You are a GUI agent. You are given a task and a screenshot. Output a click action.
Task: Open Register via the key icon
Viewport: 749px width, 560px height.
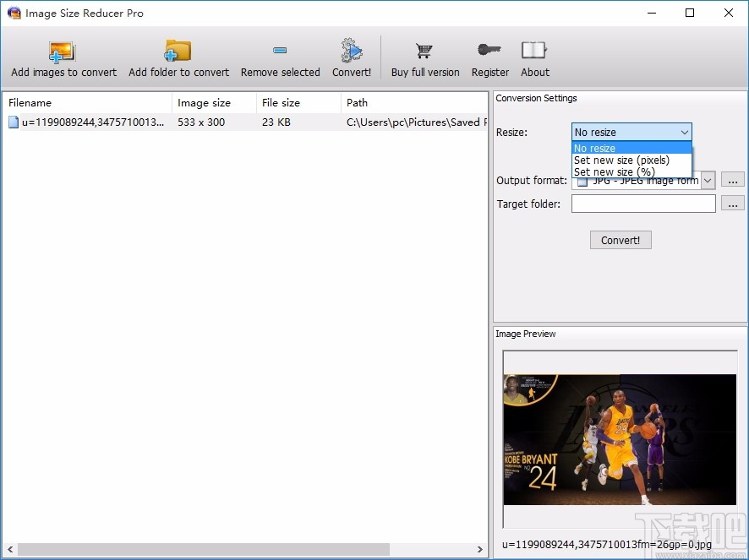[x=489, y=51]
